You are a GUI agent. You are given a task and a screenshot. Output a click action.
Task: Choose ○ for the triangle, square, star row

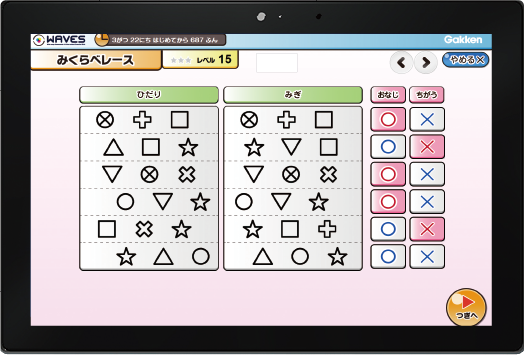(x=388, y=147)
